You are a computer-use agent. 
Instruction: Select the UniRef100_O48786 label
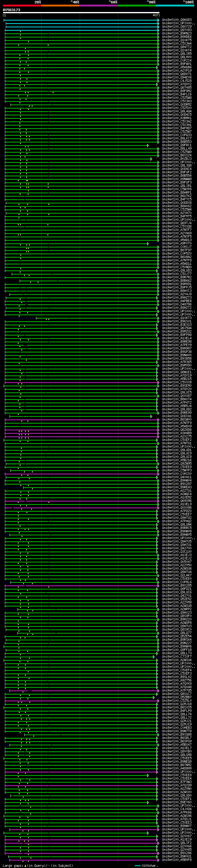coord(177,304)
